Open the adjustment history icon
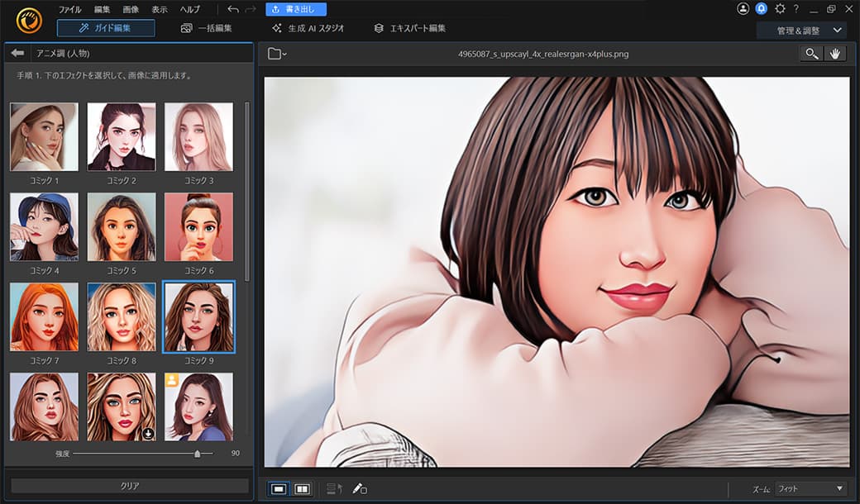Image resolution: width=860 pixels, height=504 pixels. (334, 488)
